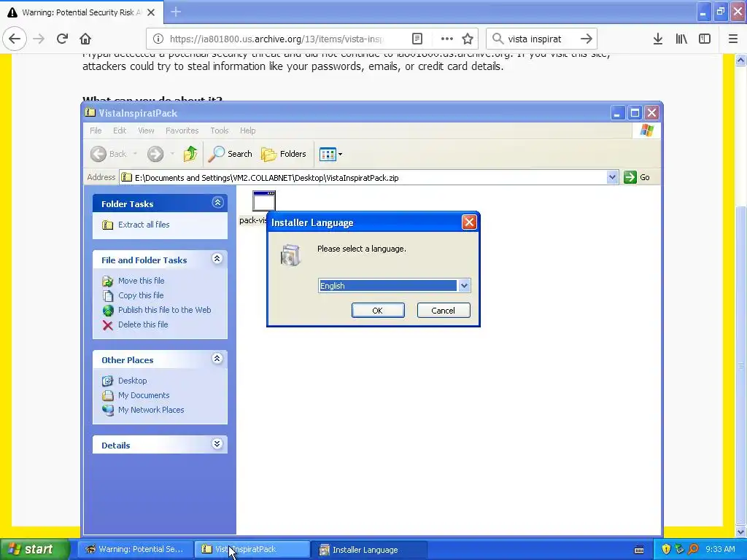The image size is (747, 560).
Task: Click Extract all files link
Action: pyautogui.click(x=144, y=225)
